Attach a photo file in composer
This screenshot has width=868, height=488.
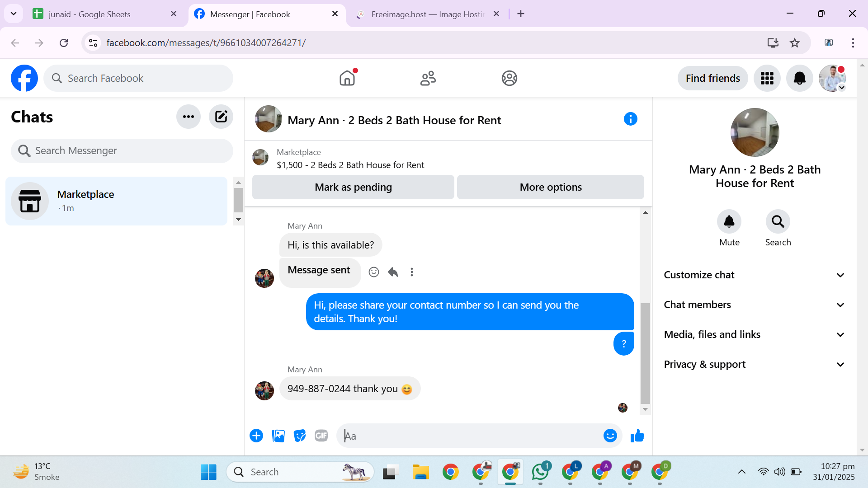click(x=278, y=436)
